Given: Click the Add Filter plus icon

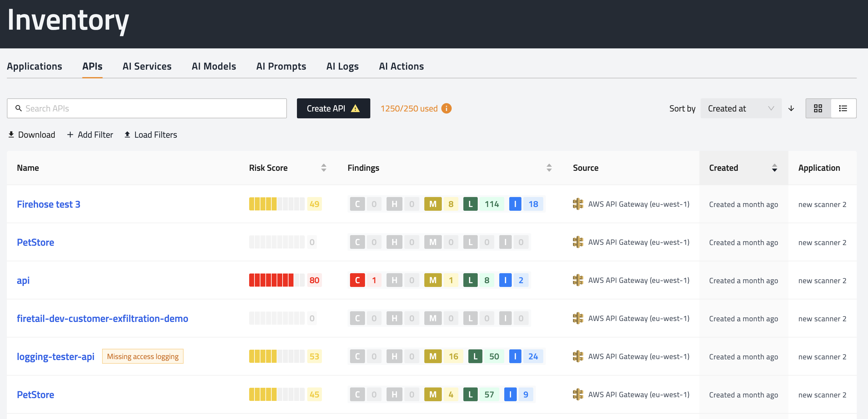Looking at the screenshot, I should 70,135.
